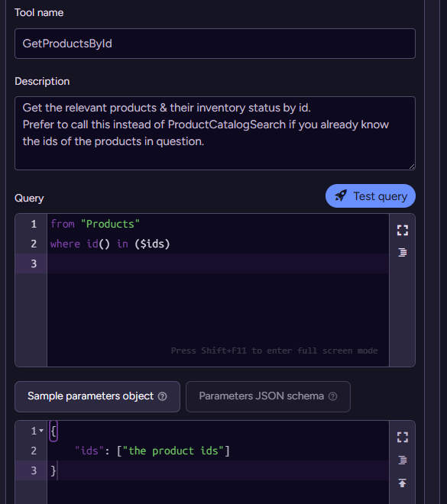
Task: Click "the product ids" JSON value
Action: pyautogui.click(x=173, y=451)
